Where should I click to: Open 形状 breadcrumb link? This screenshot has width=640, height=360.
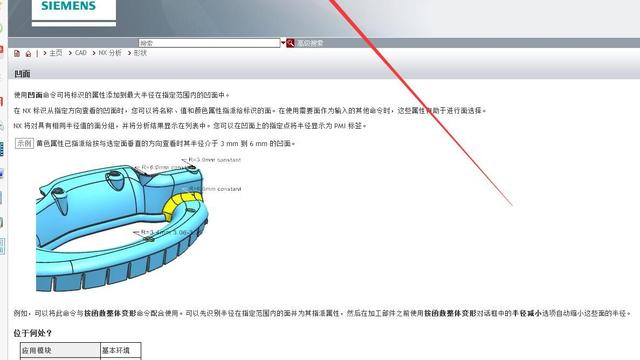[x=140, y=53]
